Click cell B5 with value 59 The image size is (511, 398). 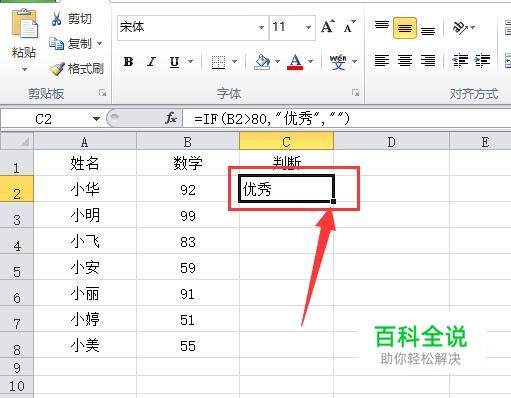click(x=188, y=267)
